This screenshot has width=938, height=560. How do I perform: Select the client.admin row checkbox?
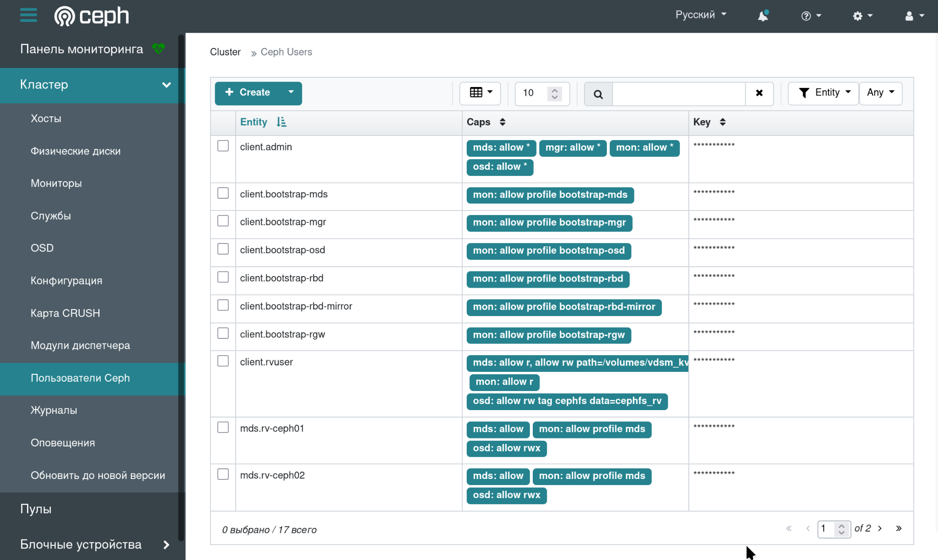(x=223, y=146)
